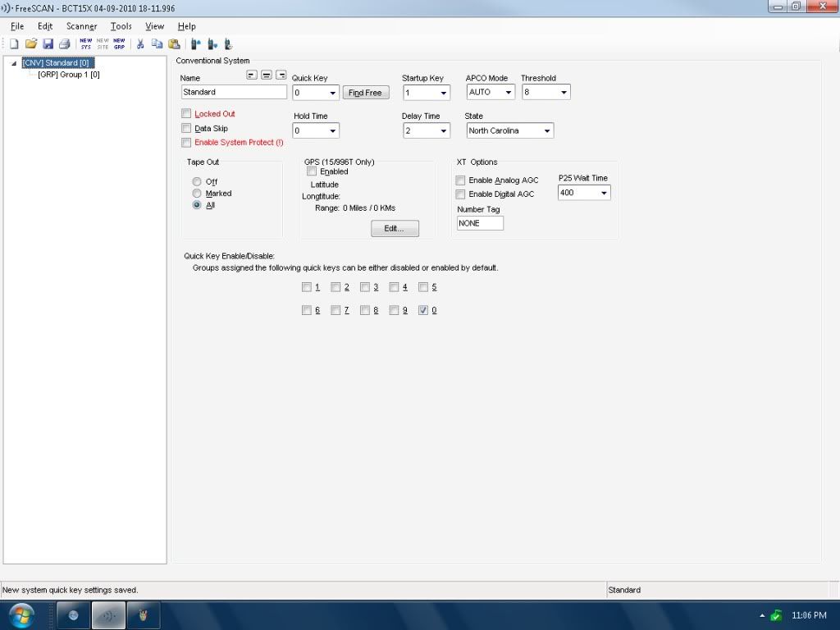
Task: Click the Paste clipboard icon
Action: click(174, 43)
